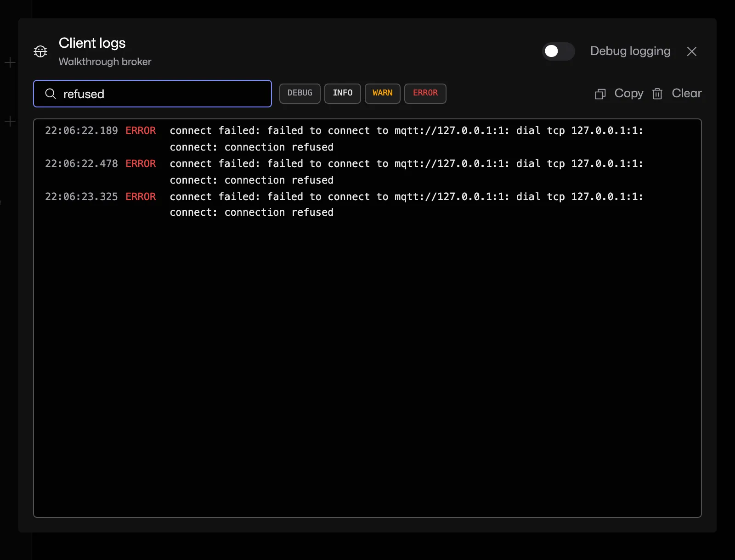The width and height of the screenshot is (735, 560).
Task: Toggle the INFO level filter
Action: (x=343, y=93)
